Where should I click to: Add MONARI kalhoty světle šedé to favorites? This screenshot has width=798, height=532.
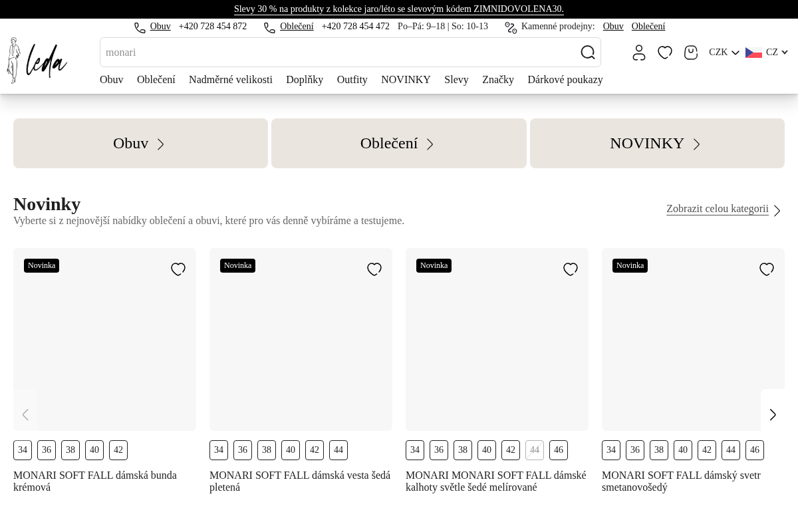(571, 269)
